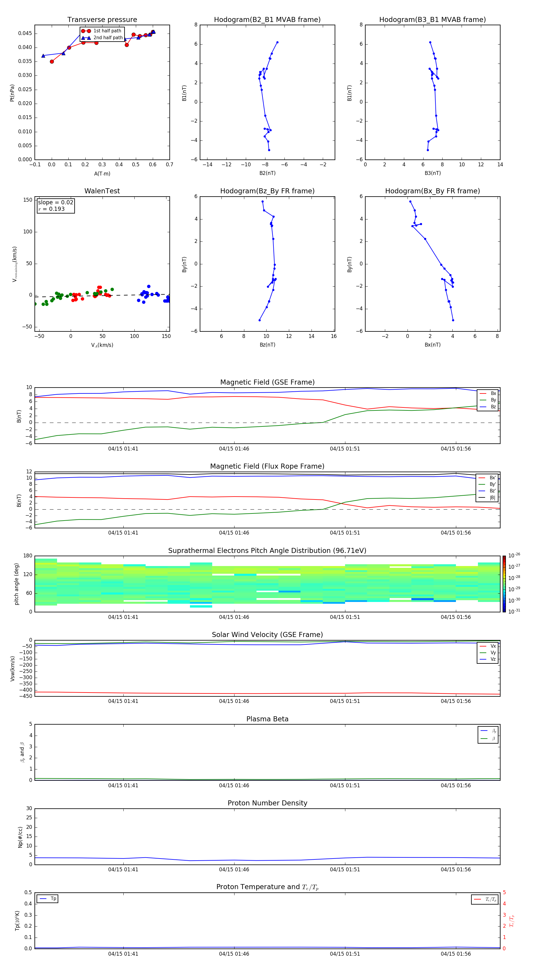Click the 'Transverse pressure' plot title

pos(102,20)
